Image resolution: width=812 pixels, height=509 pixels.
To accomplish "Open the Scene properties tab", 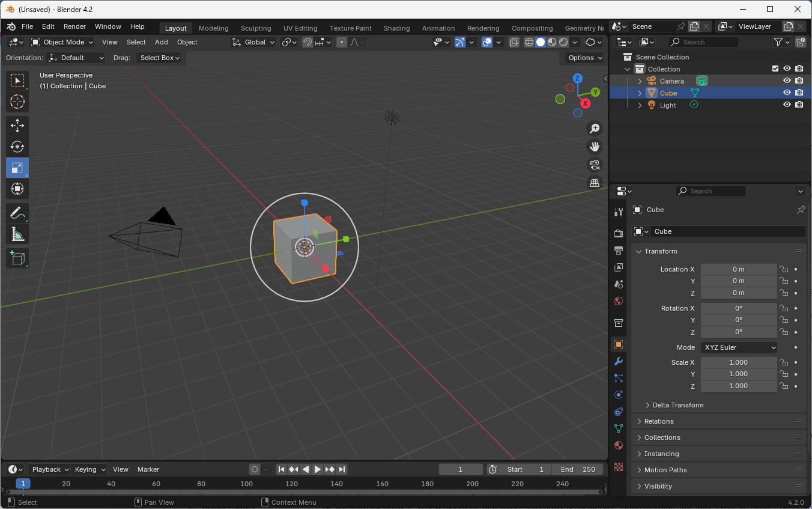I will click(x=619, y=284).
